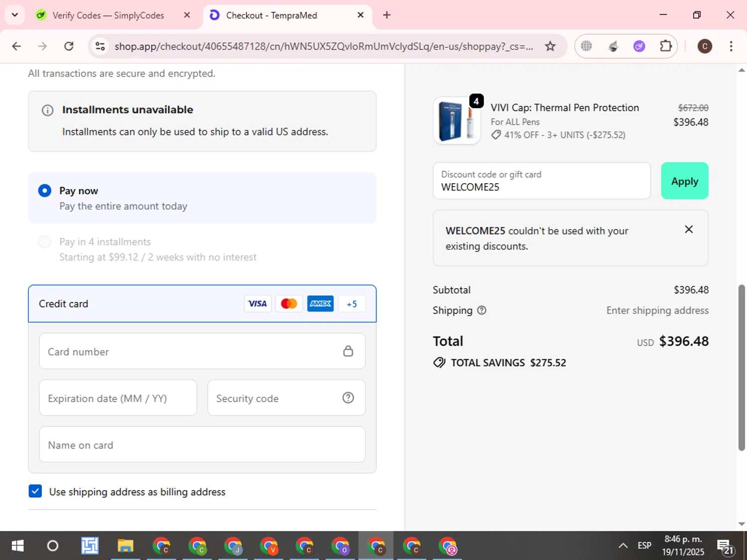This screenshot has height=560, width=747.
Task: Open the Chrome profile avatar C
Action: (x=705, y=46)
